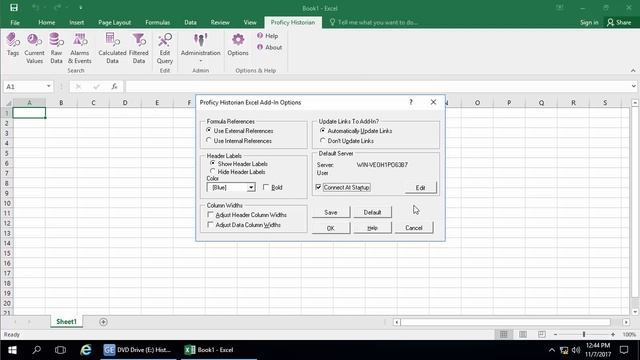Open the Name Box dropdown arrow

pos(49,86)
